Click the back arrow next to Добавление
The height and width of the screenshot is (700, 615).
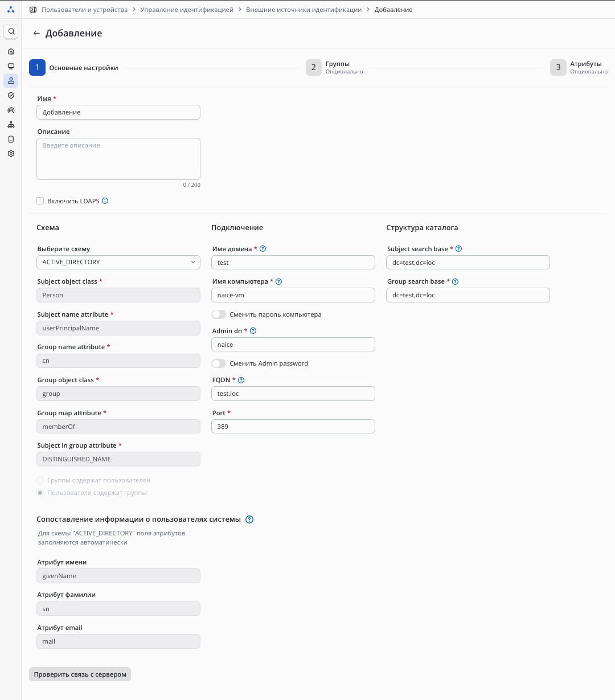(x=36, y=34)
